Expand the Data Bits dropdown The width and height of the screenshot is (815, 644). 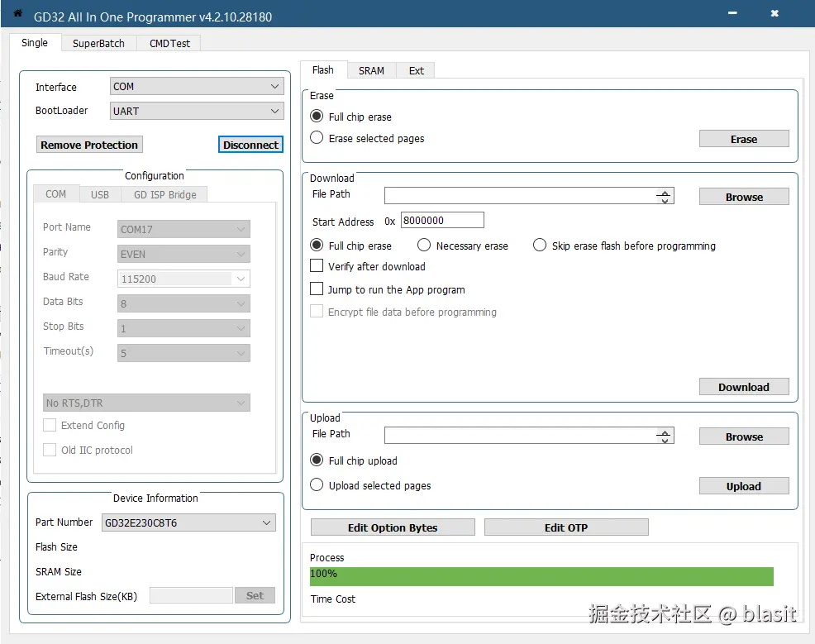tap(183, 303)
